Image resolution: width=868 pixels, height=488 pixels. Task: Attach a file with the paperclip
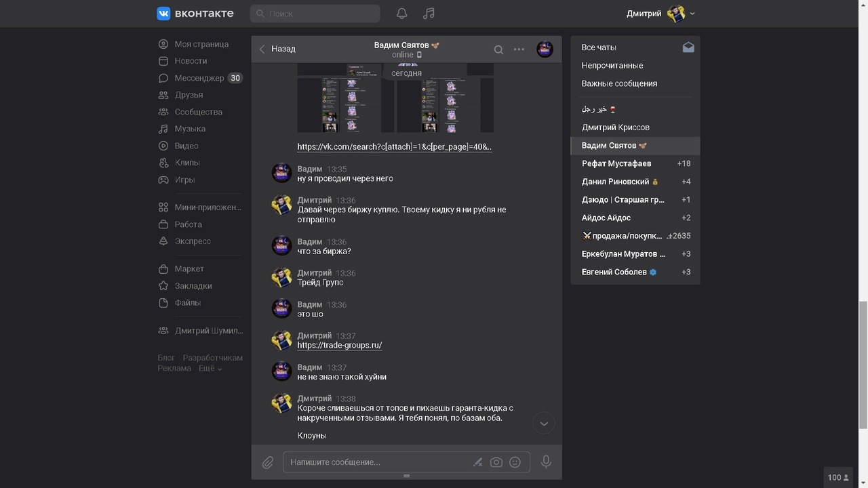268,462
